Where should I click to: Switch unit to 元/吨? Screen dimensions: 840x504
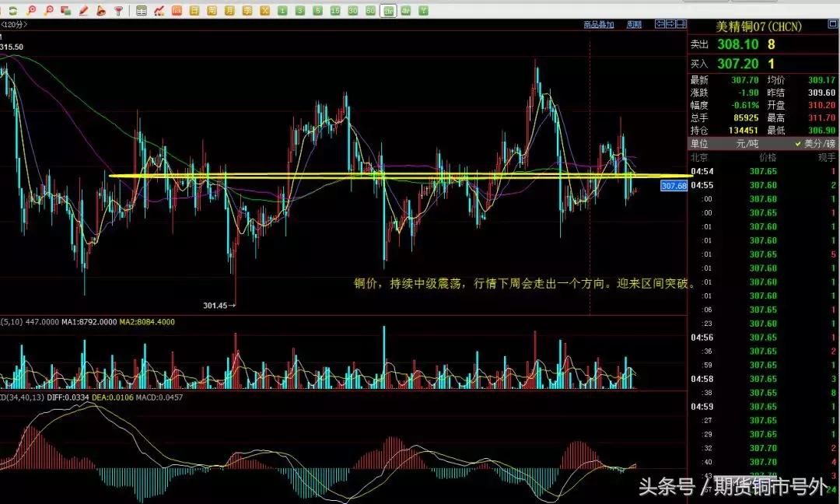click(x=746, y=145)
